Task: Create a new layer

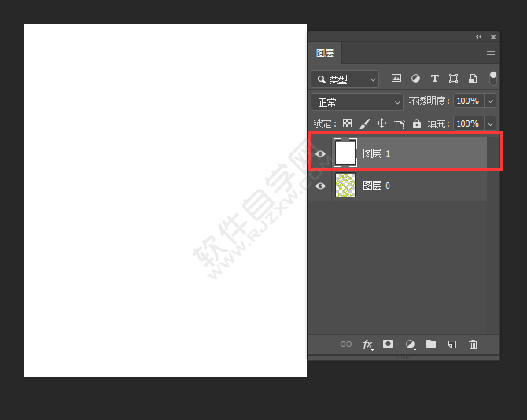Action: coord(452,344)
